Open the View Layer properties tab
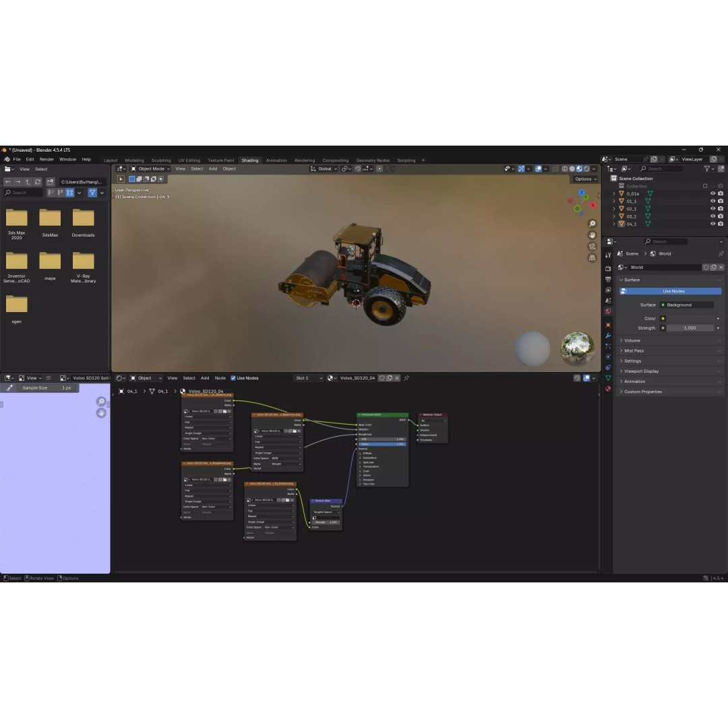The width and height of the screenshot is (728, 728). click(x=608, y=290)
